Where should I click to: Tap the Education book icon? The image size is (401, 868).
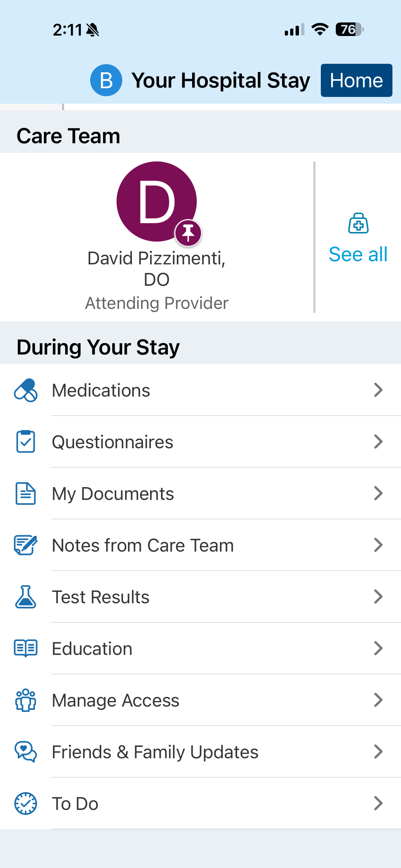(26, 649)
